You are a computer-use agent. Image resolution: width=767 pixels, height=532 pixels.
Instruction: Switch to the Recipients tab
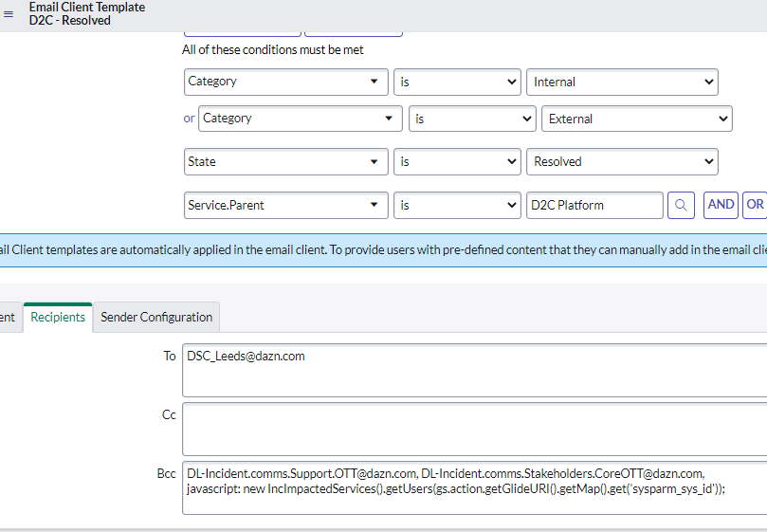coord(58,317)
